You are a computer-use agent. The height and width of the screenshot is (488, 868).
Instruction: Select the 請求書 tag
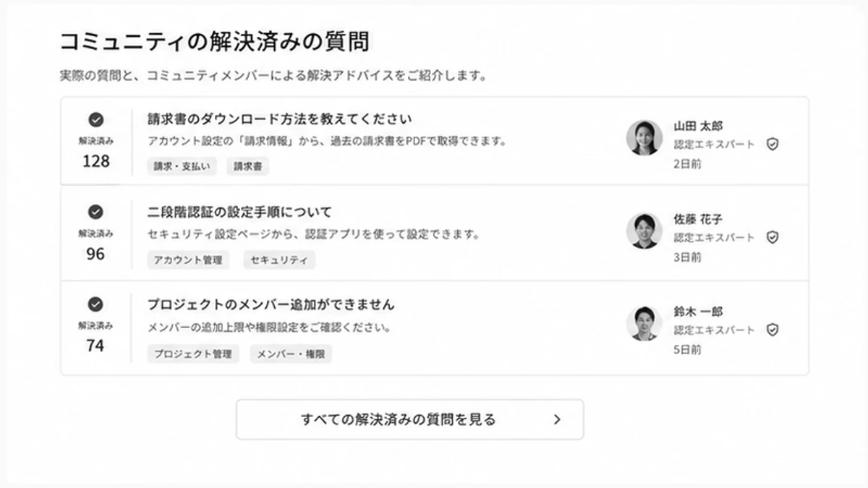point(248,166)
